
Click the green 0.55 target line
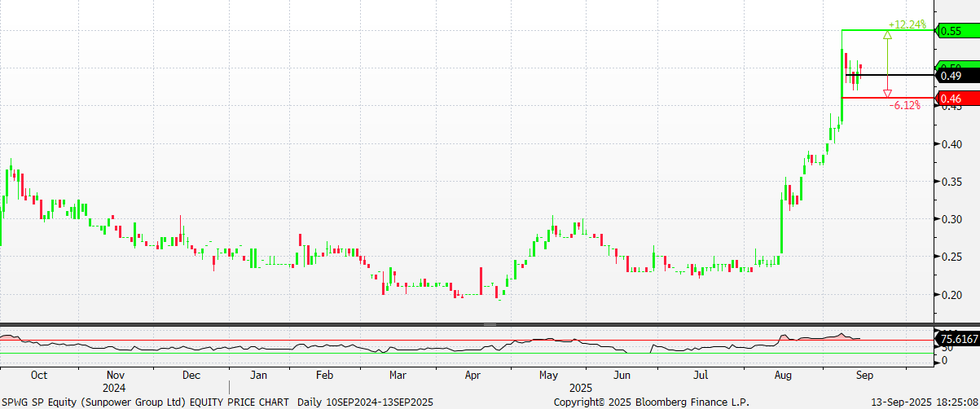(x=887, y=30)
